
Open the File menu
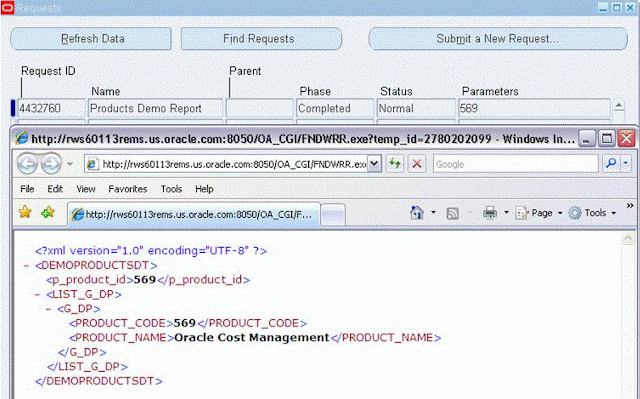(x=27, y=189)
